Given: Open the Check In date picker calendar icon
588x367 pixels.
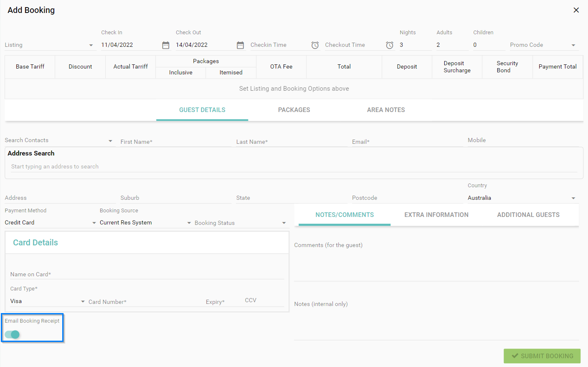Looking at the screenshot, I should (165, 45).
